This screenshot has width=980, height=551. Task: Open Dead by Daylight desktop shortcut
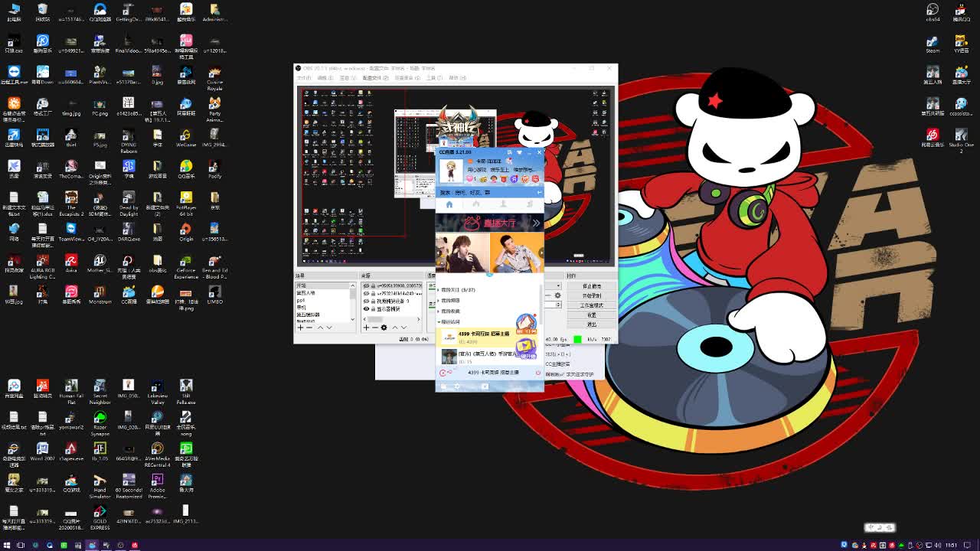[129, 201]
